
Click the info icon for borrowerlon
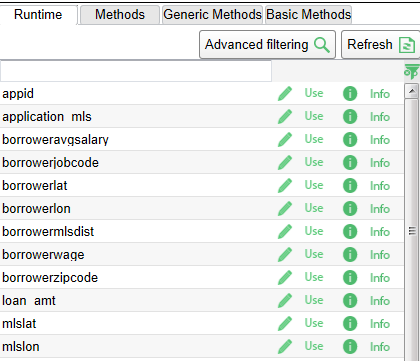pyautogui.click(x=350, y=209)
